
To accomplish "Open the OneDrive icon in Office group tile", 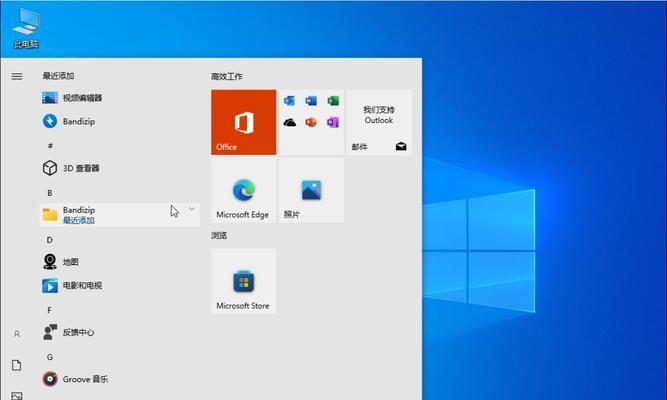I will tap(290, 123).
